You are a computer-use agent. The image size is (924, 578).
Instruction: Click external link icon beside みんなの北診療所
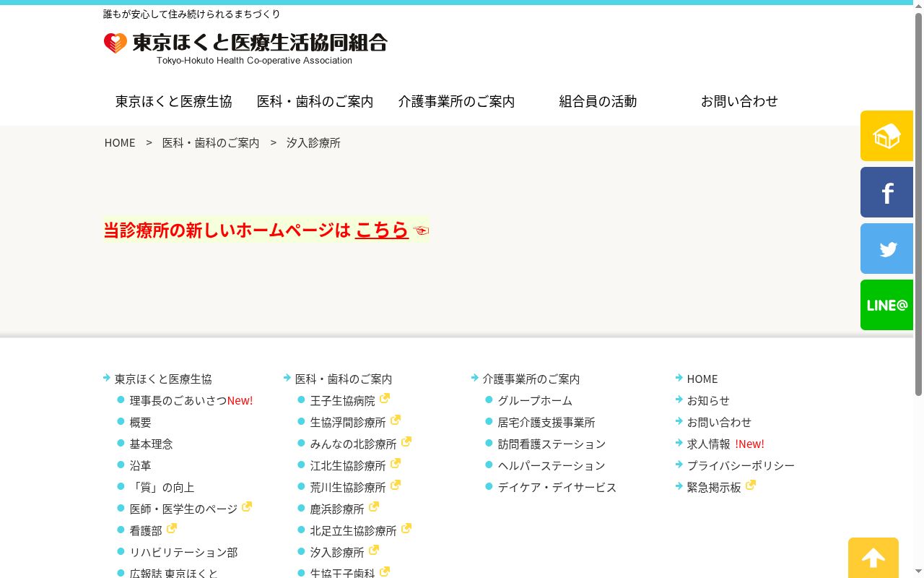pyautogui.click(x=406, y=441)
